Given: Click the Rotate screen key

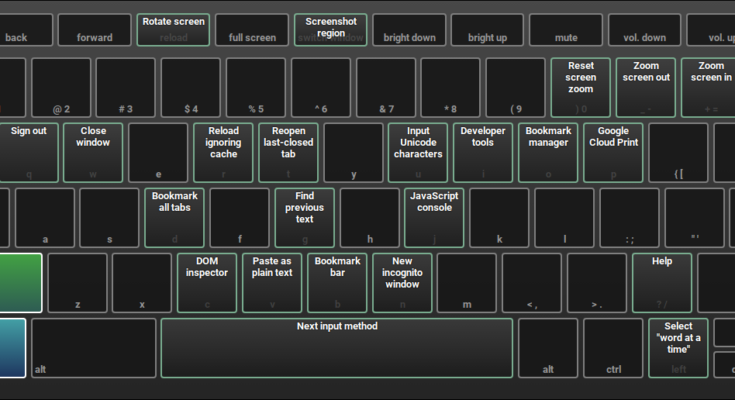Looking at the screenshot, I should [173, 29].
